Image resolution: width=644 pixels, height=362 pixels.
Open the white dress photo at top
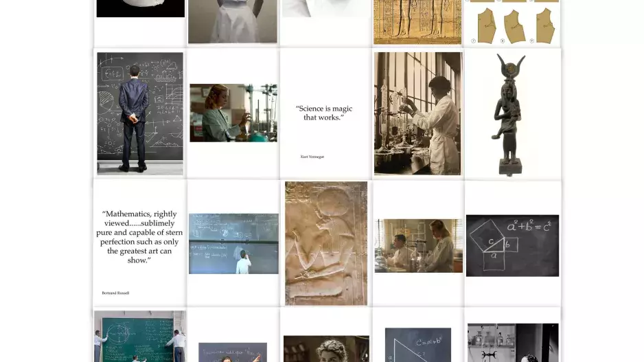(x=233, y=21)
